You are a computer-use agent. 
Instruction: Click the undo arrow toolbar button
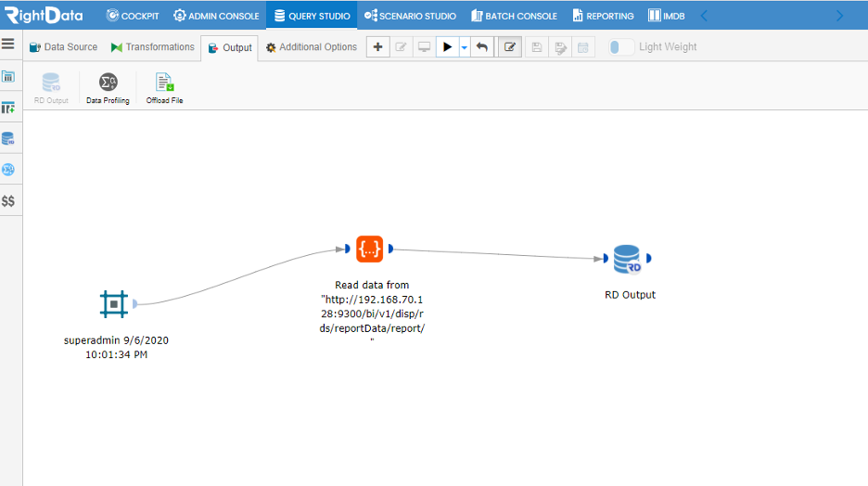pos(482,47)
